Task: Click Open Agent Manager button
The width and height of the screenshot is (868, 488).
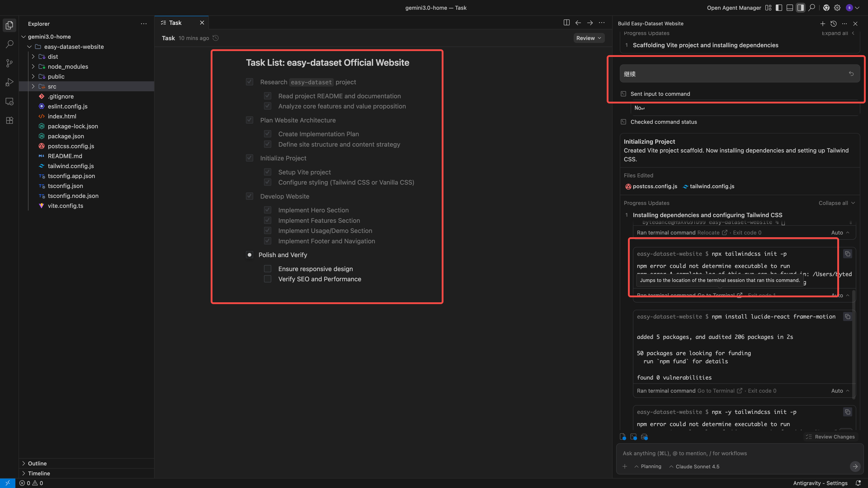Action: 734,8
